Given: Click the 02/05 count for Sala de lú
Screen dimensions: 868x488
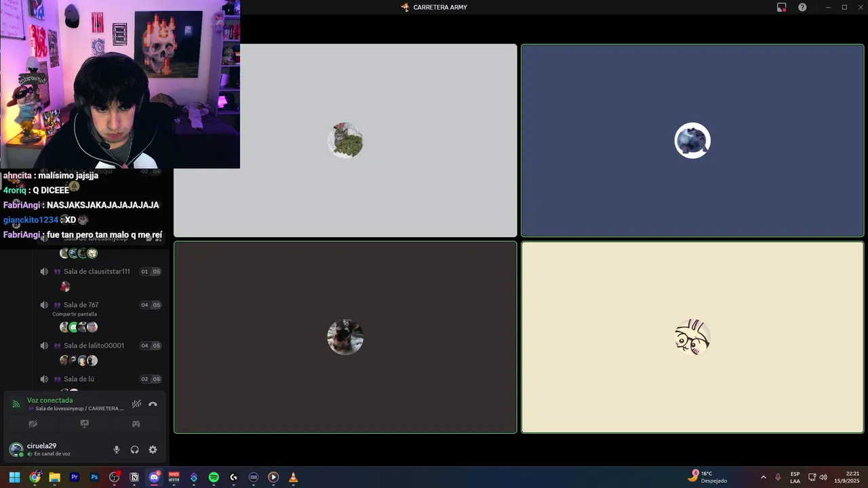Looking at the screenshot, I should 151,380.
